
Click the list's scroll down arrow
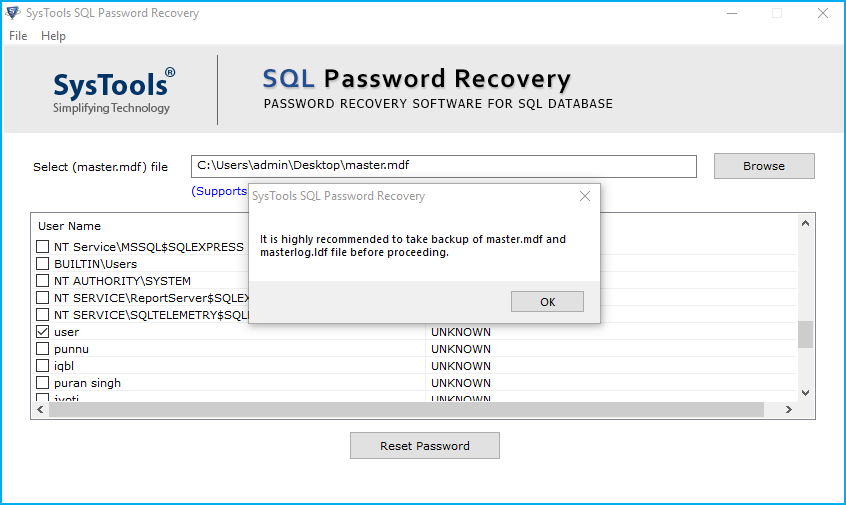pos(806,393)
